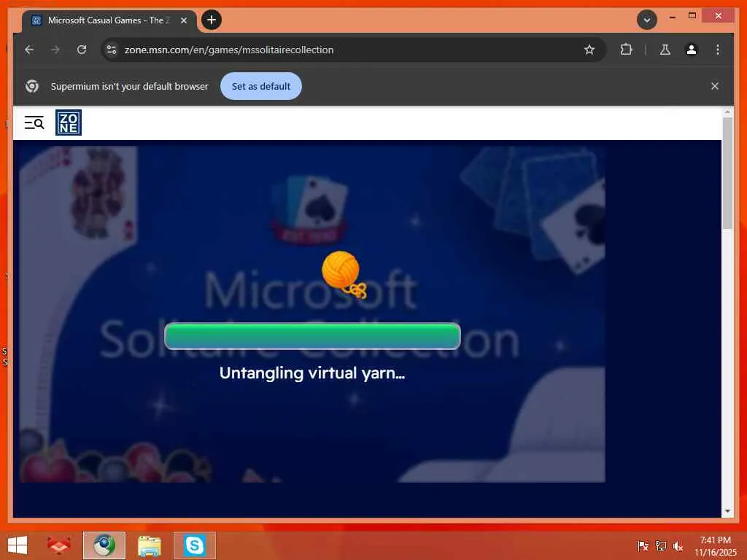
Task: Click the vertical scrollbar thumb
Action: [x=727, y=174]
